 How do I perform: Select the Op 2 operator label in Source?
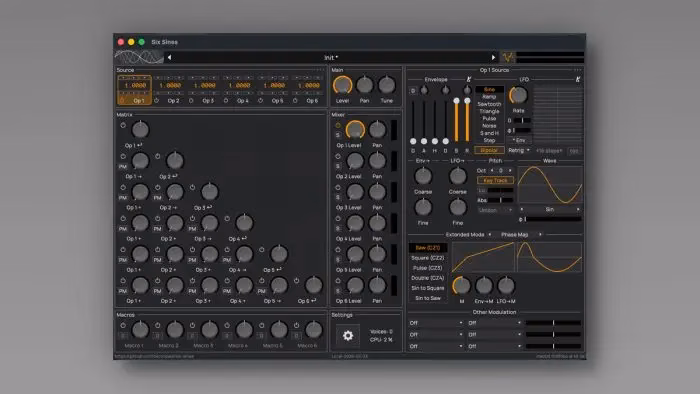tap(173, 101)
